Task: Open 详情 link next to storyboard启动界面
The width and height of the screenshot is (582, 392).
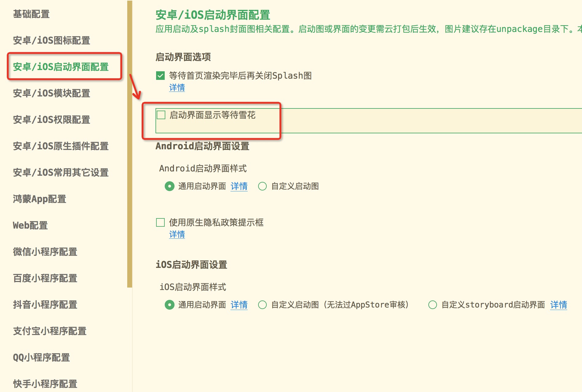Action: click(559, 305)
